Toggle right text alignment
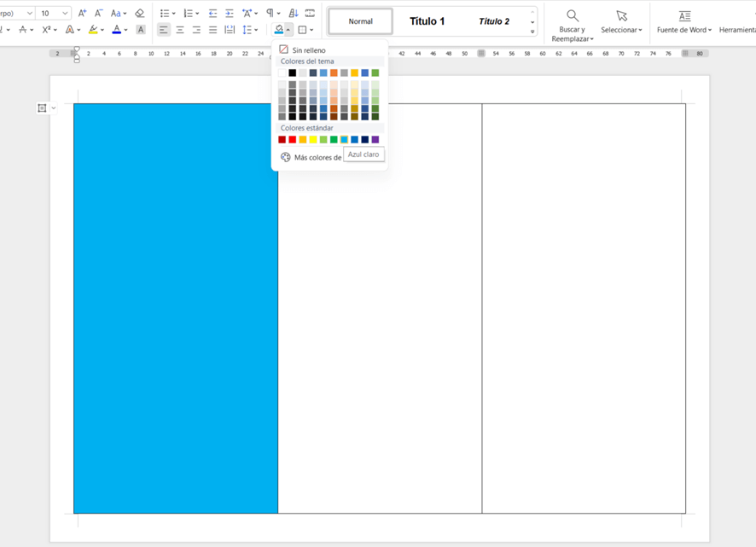Image resolution: width=756 pixels, height=547 pixels. click(196, 30)
